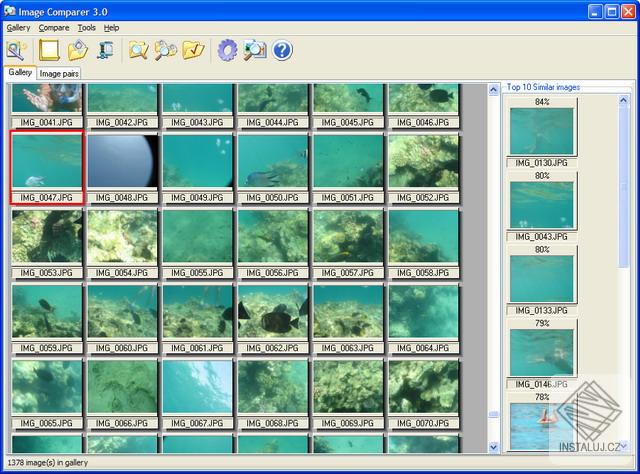Click the magnifier-over-picture toolbar icon

(x=16, y=51)
